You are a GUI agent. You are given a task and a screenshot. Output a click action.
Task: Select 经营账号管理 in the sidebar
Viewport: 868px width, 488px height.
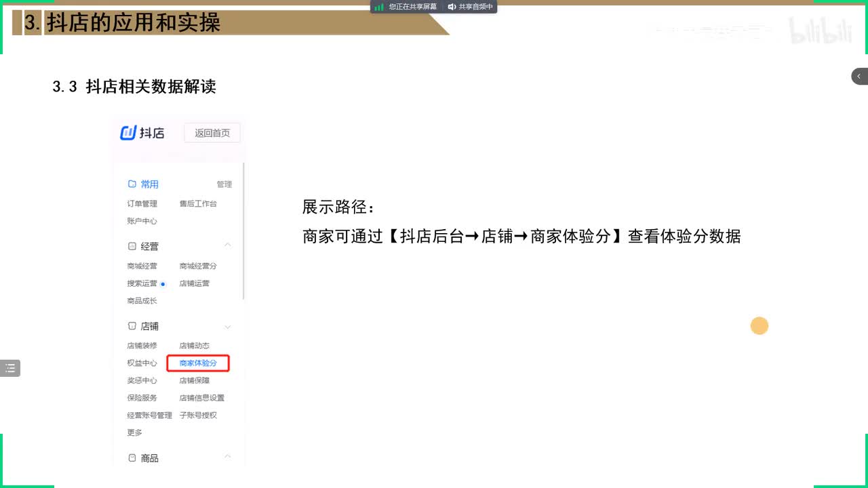[149, 415]
